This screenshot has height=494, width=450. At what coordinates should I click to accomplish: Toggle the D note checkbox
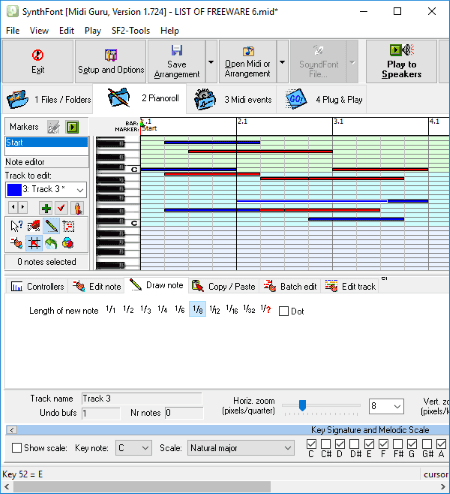click(340, 444)
